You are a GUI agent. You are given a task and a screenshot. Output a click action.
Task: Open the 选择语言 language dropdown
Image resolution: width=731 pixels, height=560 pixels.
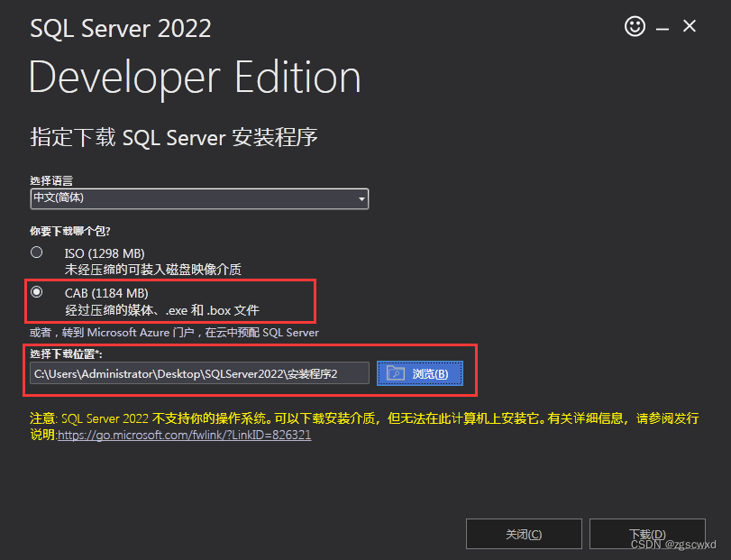point(199,198)
